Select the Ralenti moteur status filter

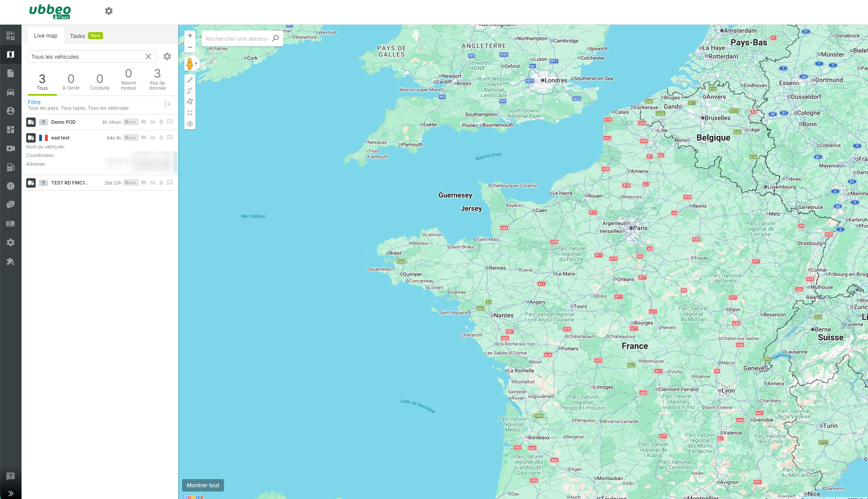128,80
